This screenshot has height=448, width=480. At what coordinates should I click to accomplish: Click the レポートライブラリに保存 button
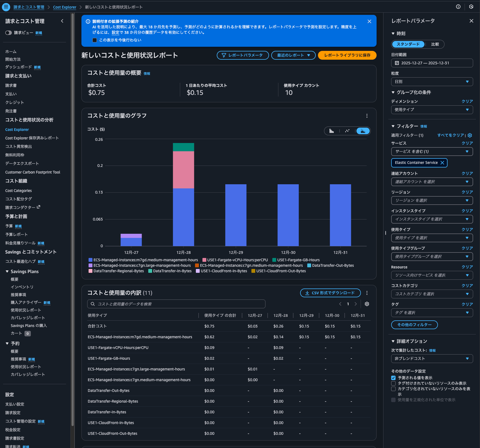347,55
